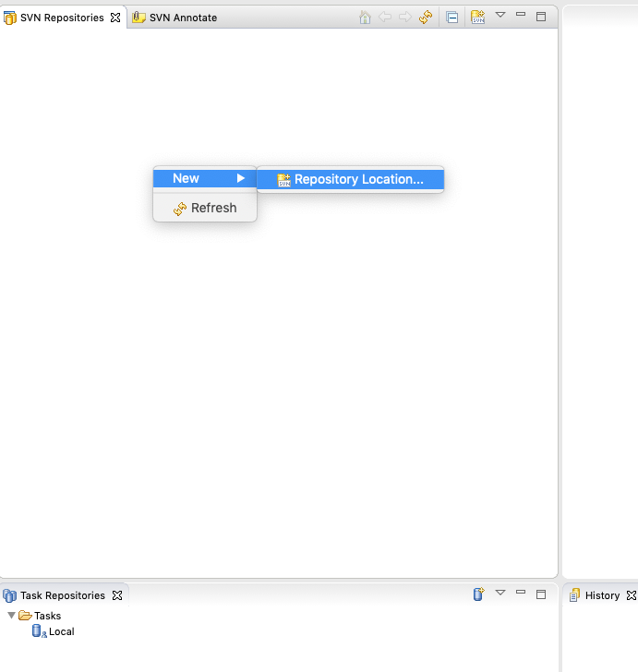This screenshot has width=638, height=672.
Task: Open the Task Repositories view menu triangle
Action: [500, 593]
